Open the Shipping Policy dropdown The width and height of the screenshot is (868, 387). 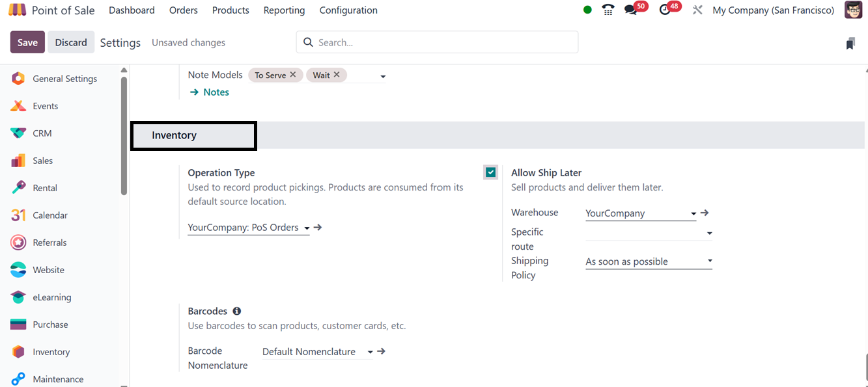(x=710, y=261)
